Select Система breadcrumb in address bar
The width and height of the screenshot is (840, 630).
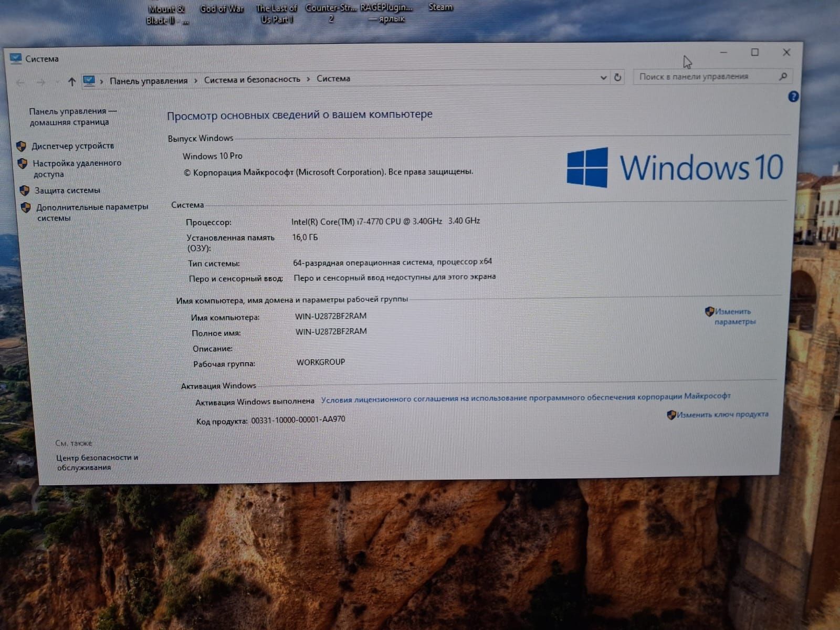(x=333, y=79)
